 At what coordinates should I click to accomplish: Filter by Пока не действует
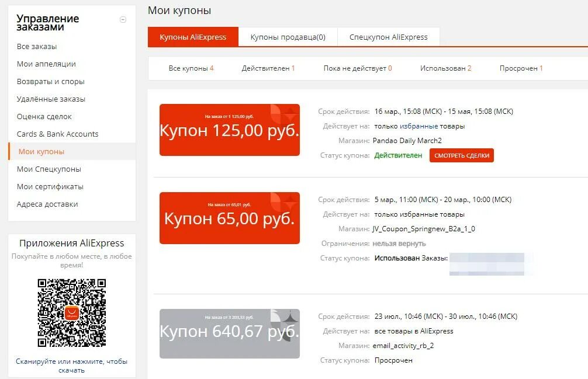(x=357, y=68)
